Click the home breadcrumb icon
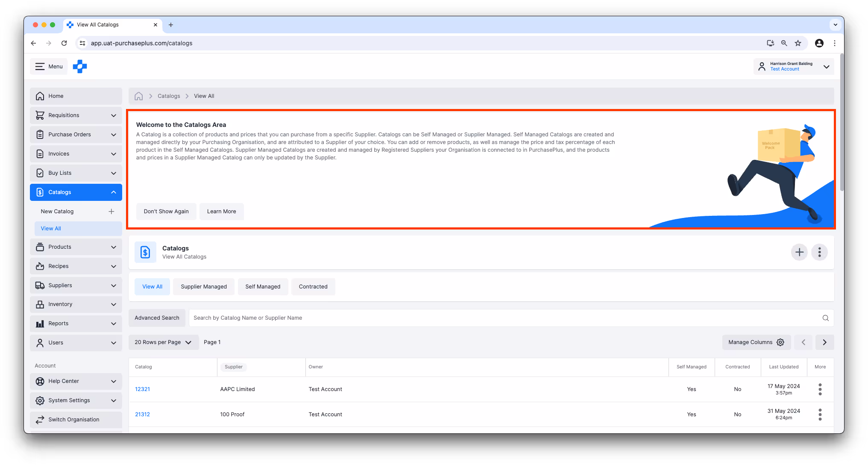Screen dimensions: 868x465 tap(138, 96)
